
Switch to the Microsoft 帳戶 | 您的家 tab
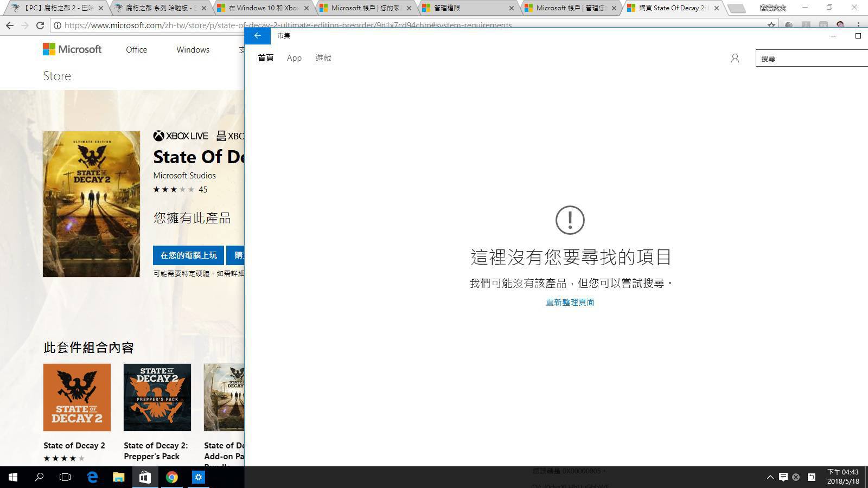pyautogui.click(x=365, y=8)
